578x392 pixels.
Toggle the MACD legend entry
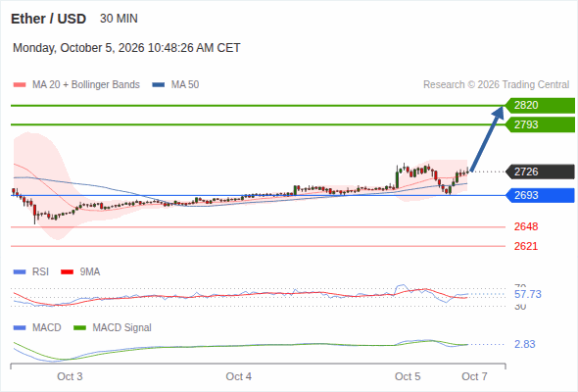37,327
